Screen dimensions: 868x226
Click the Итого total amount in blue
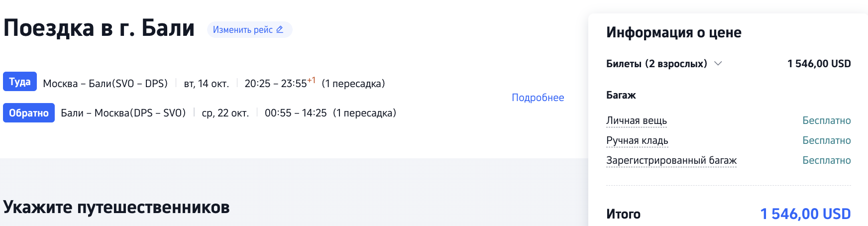pos(805,214)
